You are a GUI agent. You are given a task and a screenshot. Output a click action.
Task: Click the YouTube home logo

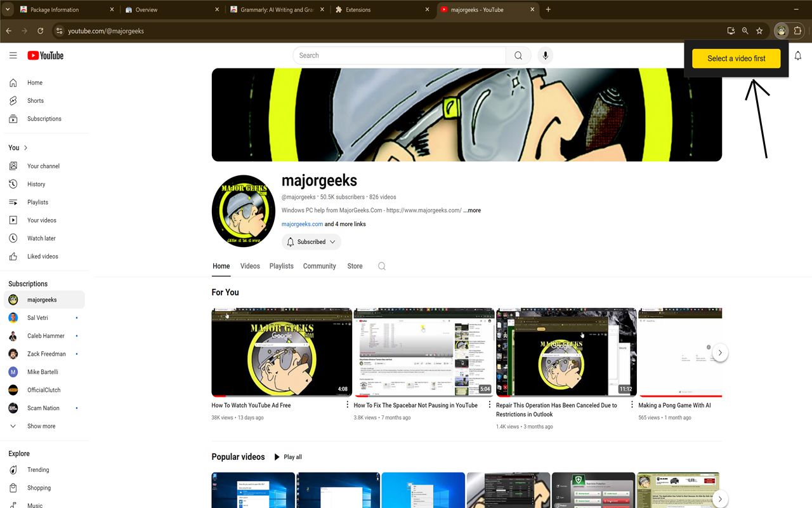tap(45, 55)
